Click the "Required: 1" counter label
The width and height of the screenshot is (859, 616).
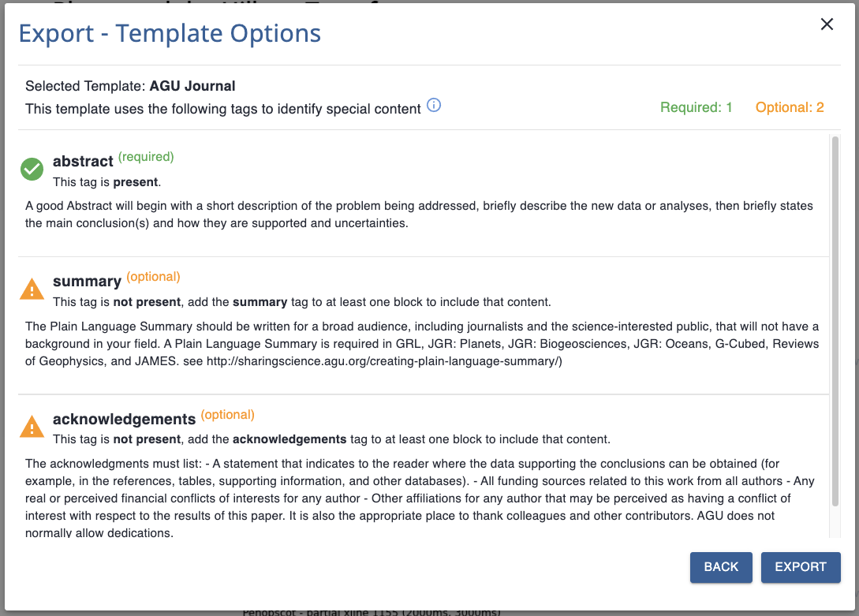coord(697,107)
